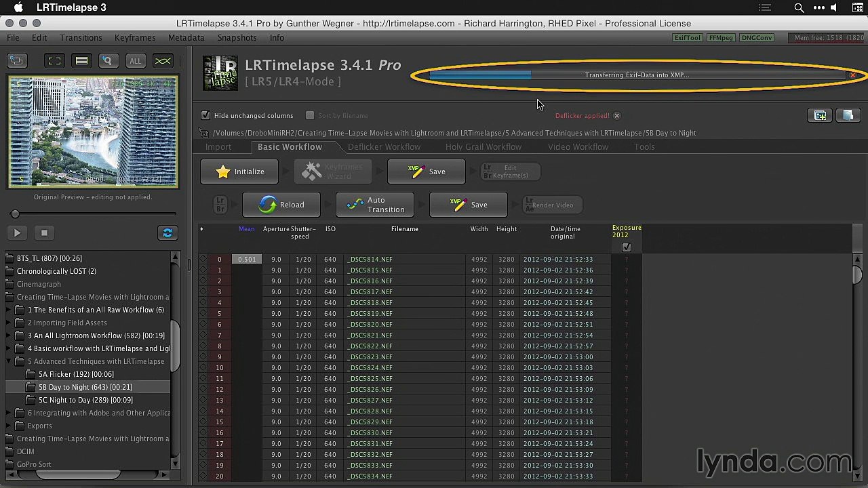This screenshot has height=488, width=868.
Task: Toggle the Exposure 2012 column checkbox
Action: pyautogui.click(x=627, y=247)
